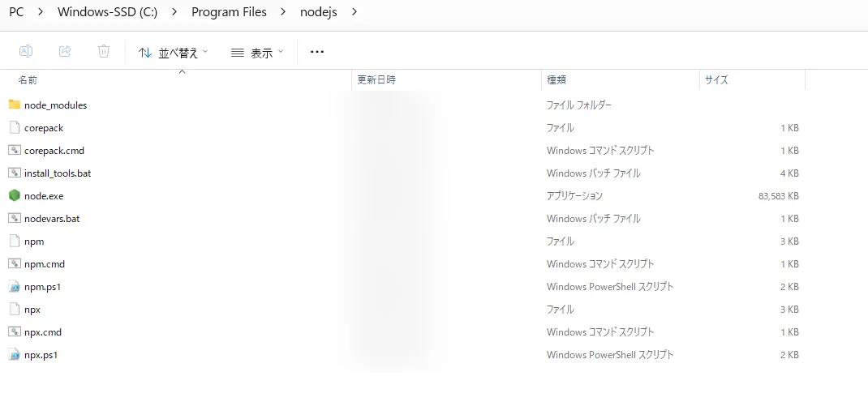This screenshot has width=868, height=419.
Task: Sort by the サイズ column header
Action: point(716,80)
